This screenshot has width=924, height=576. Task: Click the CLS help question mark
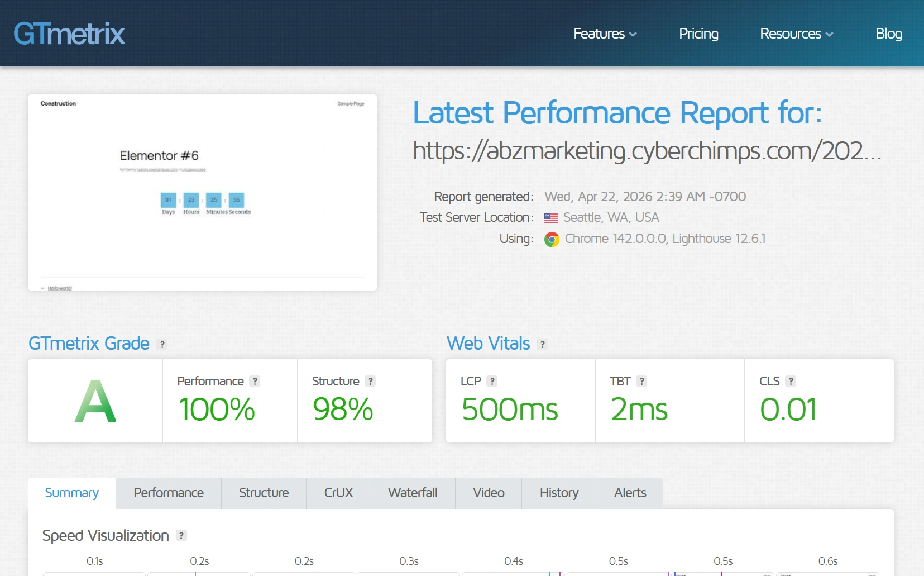coord(791,381)
